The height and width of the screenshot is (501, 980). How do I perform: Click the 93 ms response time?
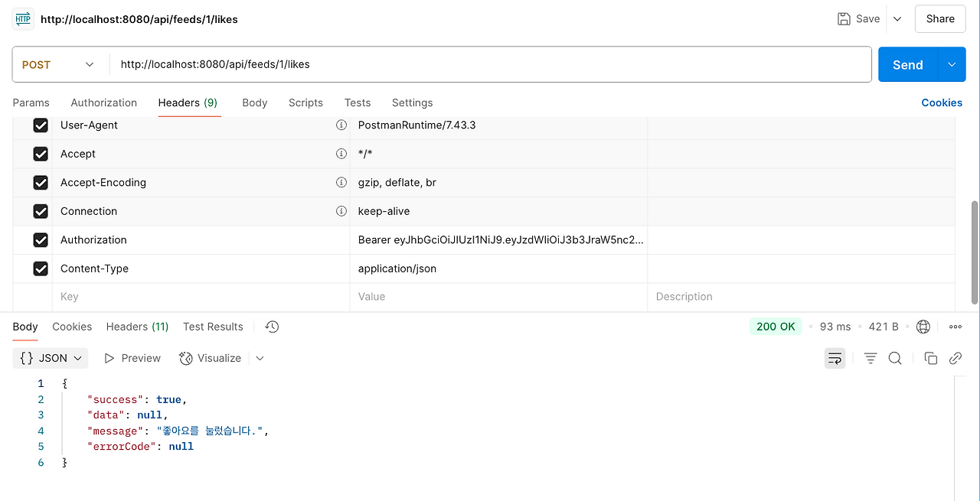(x=835, y=327)
